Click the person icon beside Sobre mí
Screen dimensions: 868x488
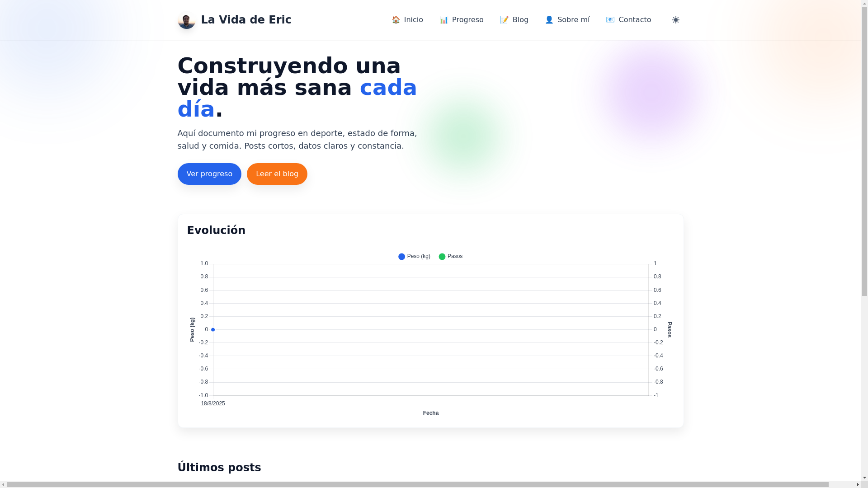click(549, 20)
